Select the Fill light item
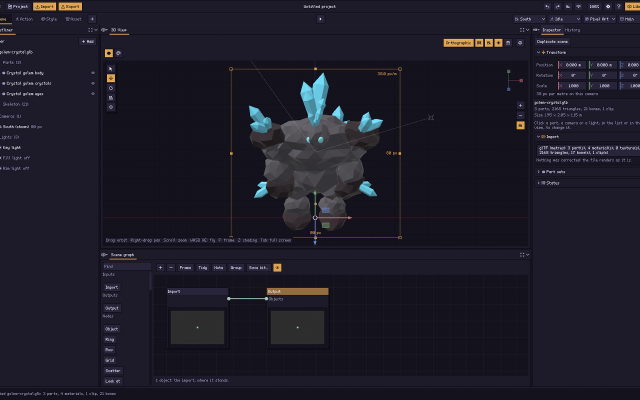This screenshot has width=640, height=400. [16, 158]
